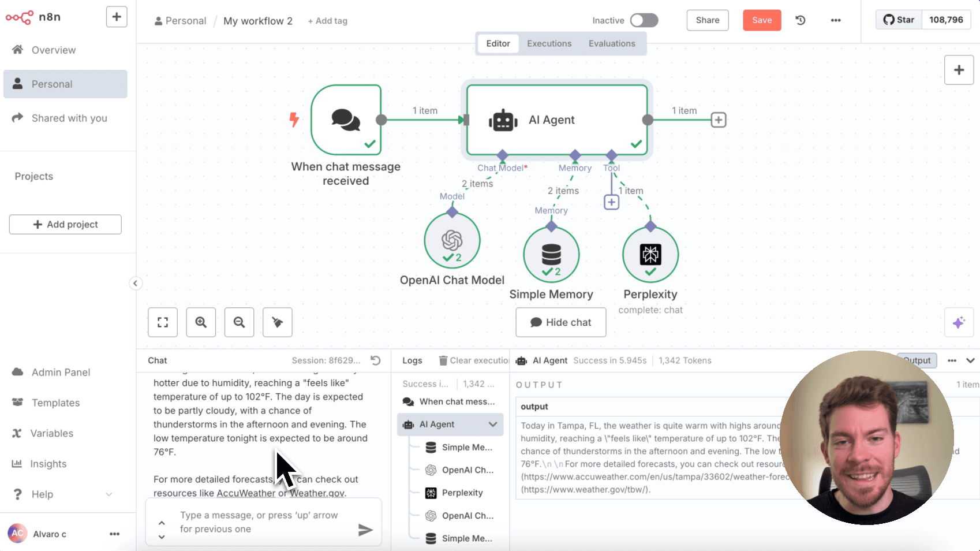Click plus connector under Tool
The image size is (980, 551).
pos(611,202)
